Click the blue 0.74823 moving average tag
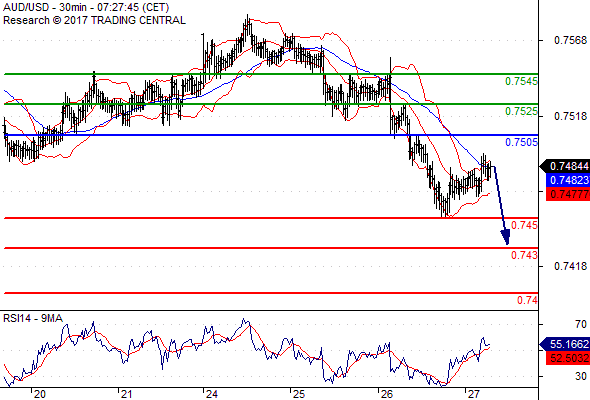This screenshot has height=400, width=590. pyautogui.click(x=568, y=180)
